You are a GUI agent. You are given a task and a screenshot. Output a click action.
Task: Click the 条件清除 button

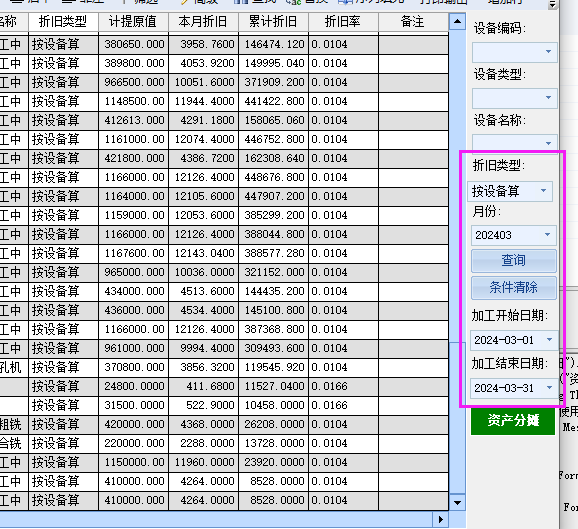(x=514, y=288)
